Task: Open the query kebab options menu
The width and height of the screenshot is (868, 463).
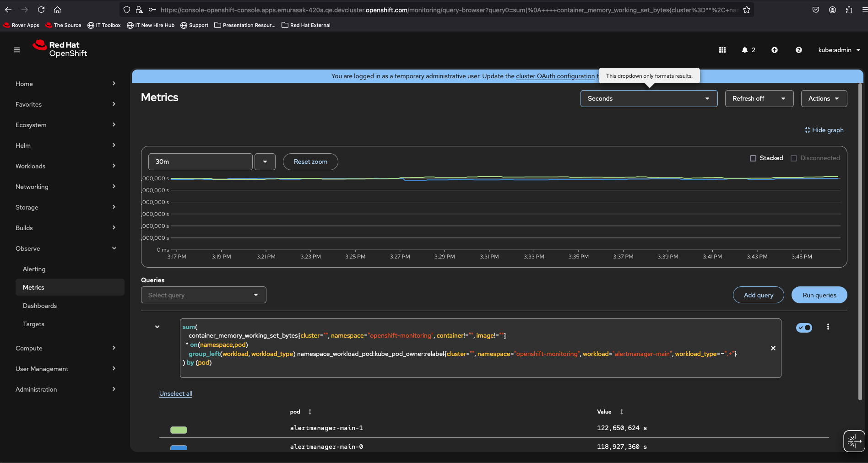Action: [x=828, y=327]
